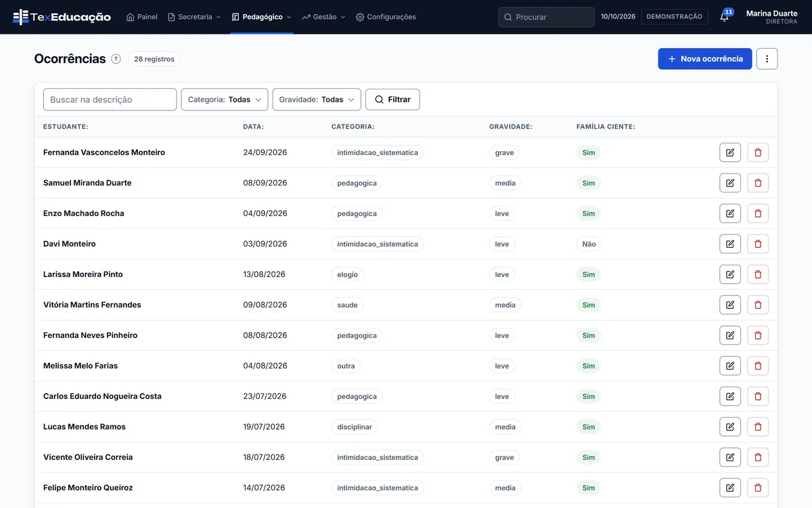
Task: Click the Filtrar button
Action: (392, 100)
